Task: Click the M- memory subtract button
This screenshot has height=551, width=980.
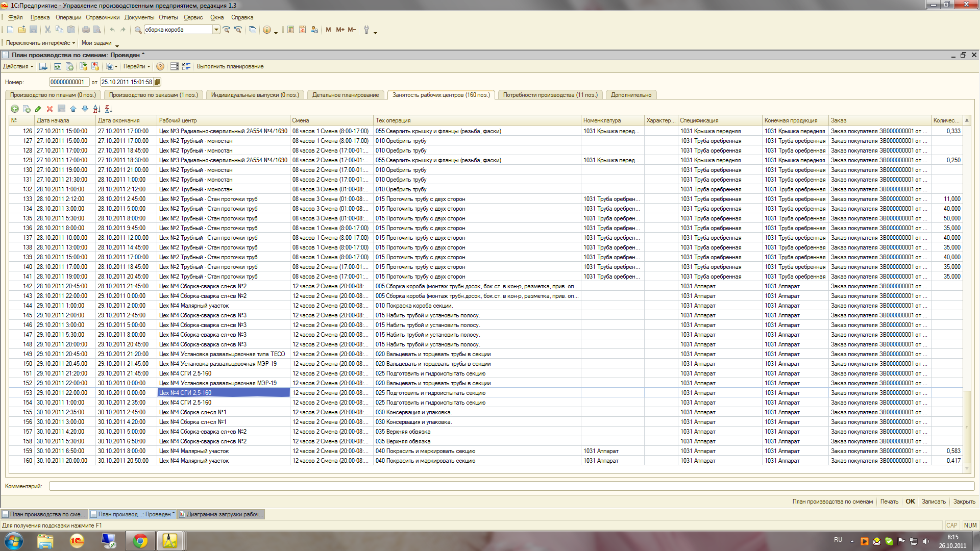Action: coord(352,30)
